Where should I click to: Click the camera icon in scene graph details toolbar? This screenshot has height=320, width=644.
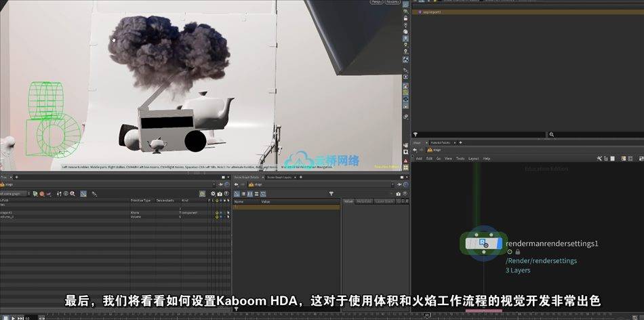(398, 193)
